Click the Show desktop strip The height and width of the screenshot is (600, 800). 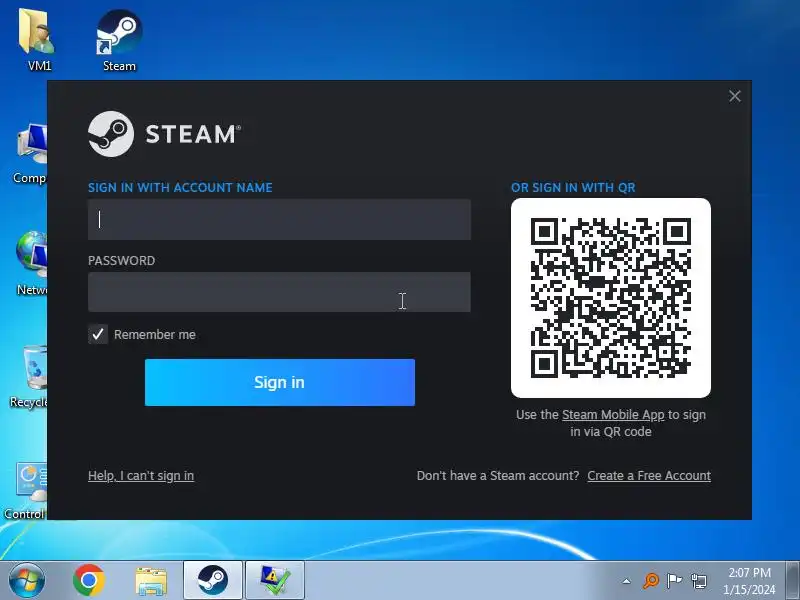click(x=792, y=580)
